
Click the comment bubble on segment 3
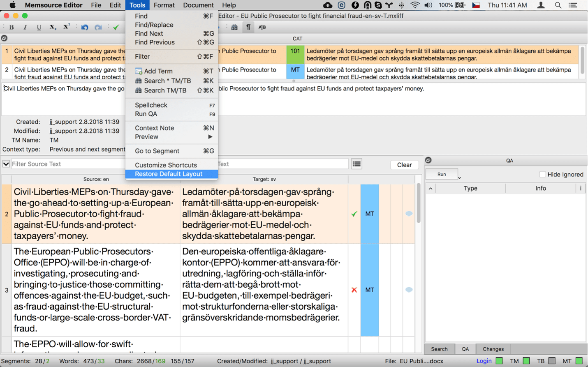[x=409, y=290]
